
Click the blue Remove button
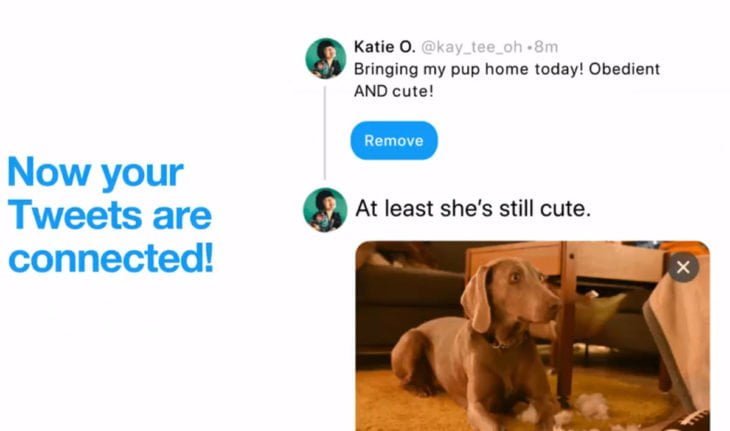(394, 141)
